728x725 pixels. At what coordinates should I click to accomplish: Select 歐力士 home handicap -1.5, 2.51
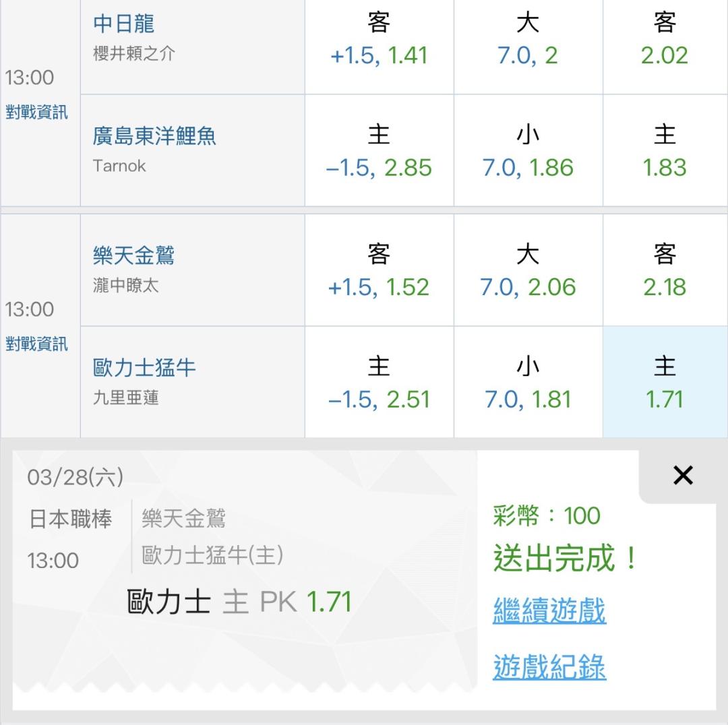click(379, 383)
